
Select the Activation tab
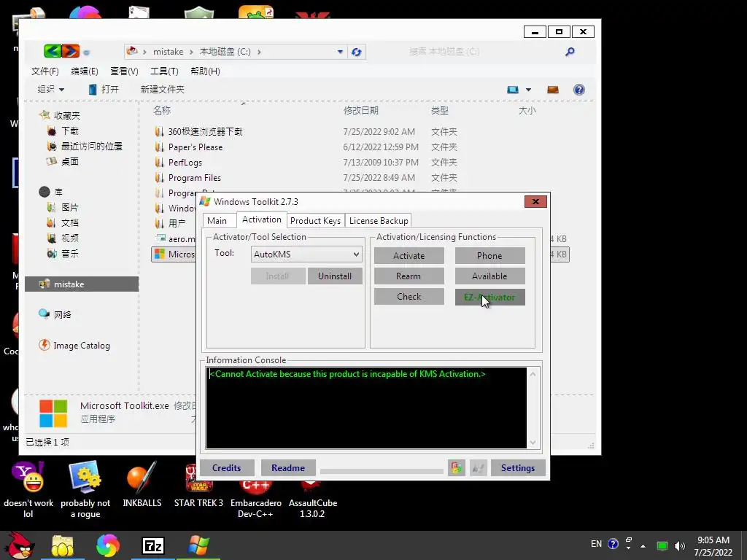(262, 219)
